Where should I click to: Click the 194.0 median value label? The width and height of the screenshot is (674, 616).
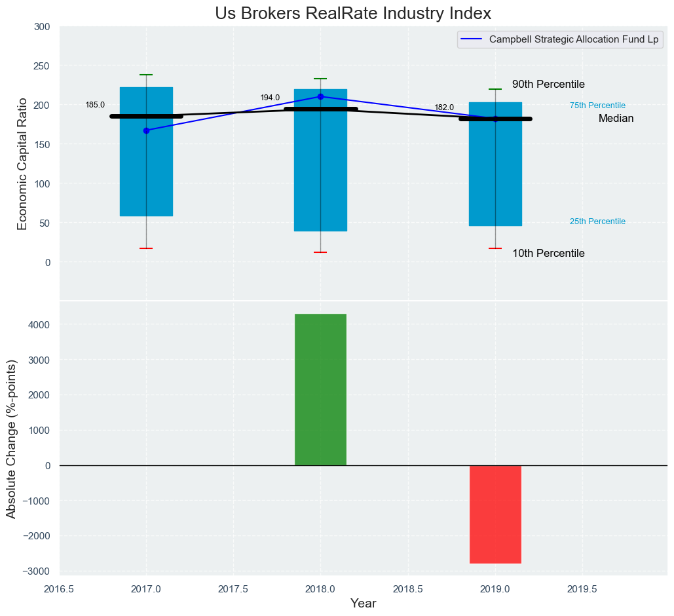270,98
